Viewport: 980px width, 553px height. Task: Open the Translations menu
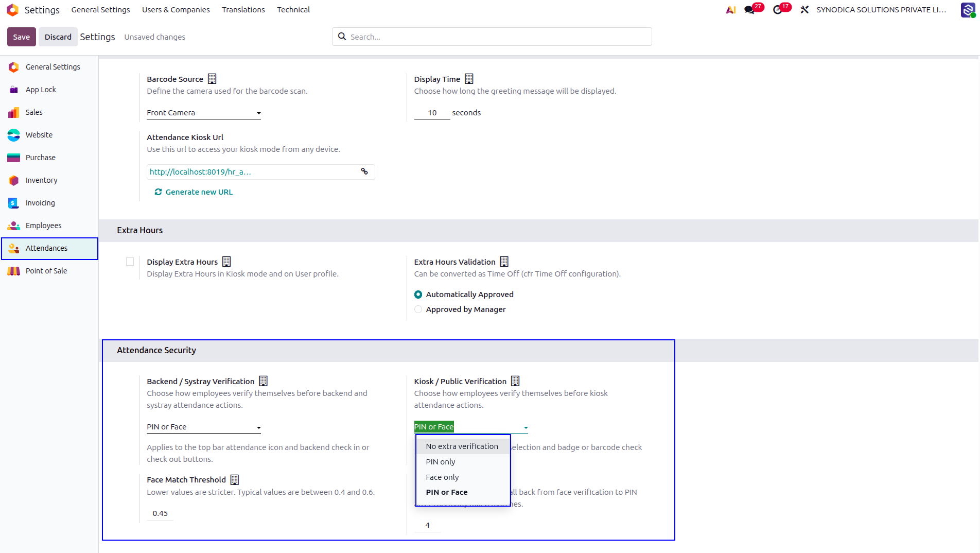(x=243, y=10)
